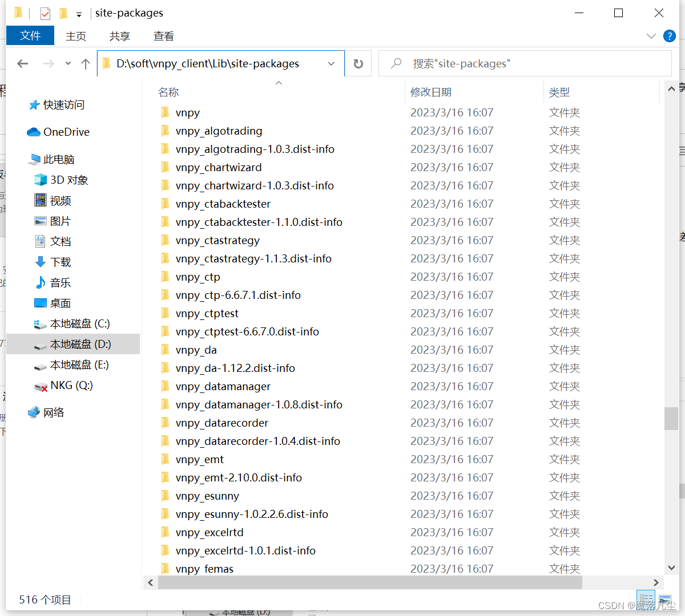The height and width of the screenshot is (616, 685).
Task: Open 3D 对象 folder in sidebar
Action: click(x=69, y=180)
